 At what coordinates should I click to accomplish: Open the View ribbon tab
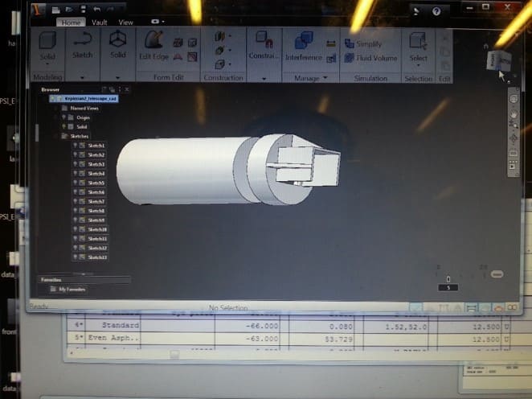tap(126, 23)
